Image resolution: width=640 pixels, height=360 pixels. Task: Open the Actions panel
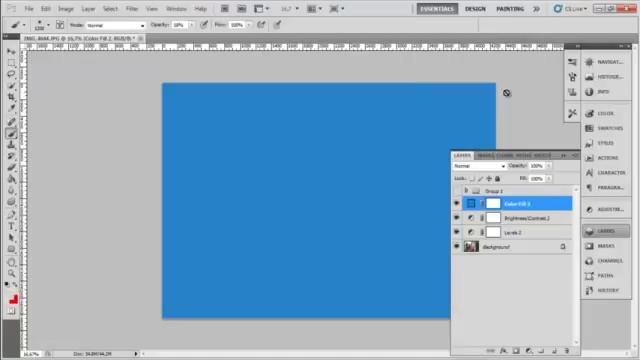tap(605, 158)
